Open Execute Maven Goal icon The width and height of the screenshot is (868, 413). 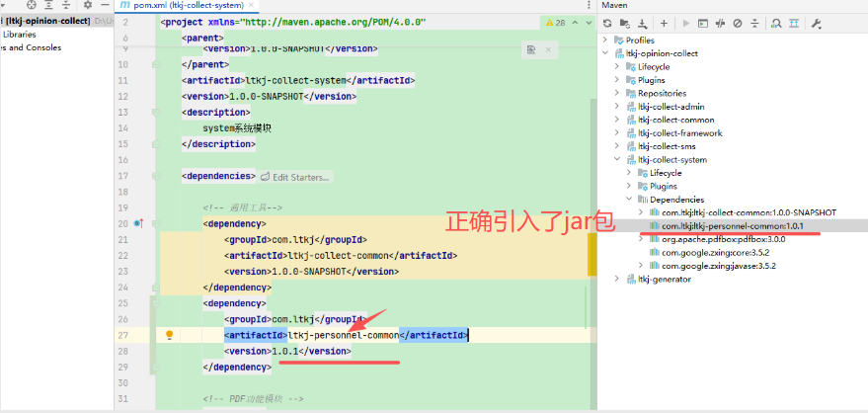[702, 24]
